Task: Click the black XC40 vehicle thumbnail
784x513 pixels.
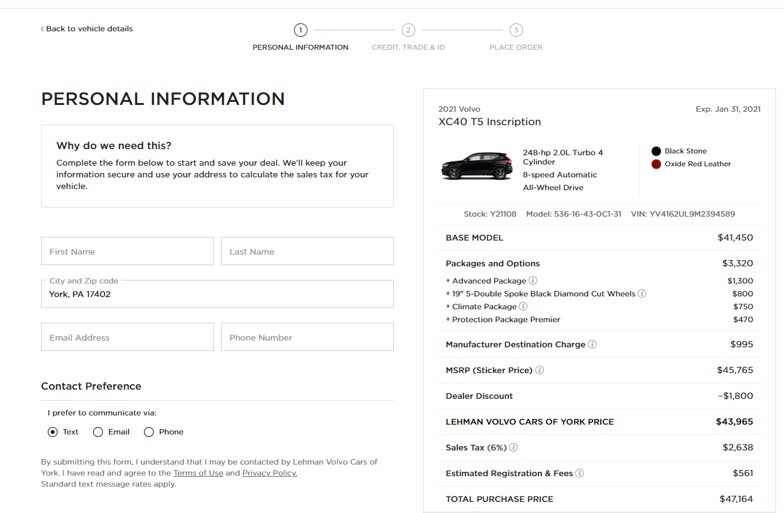Action: 476,166
